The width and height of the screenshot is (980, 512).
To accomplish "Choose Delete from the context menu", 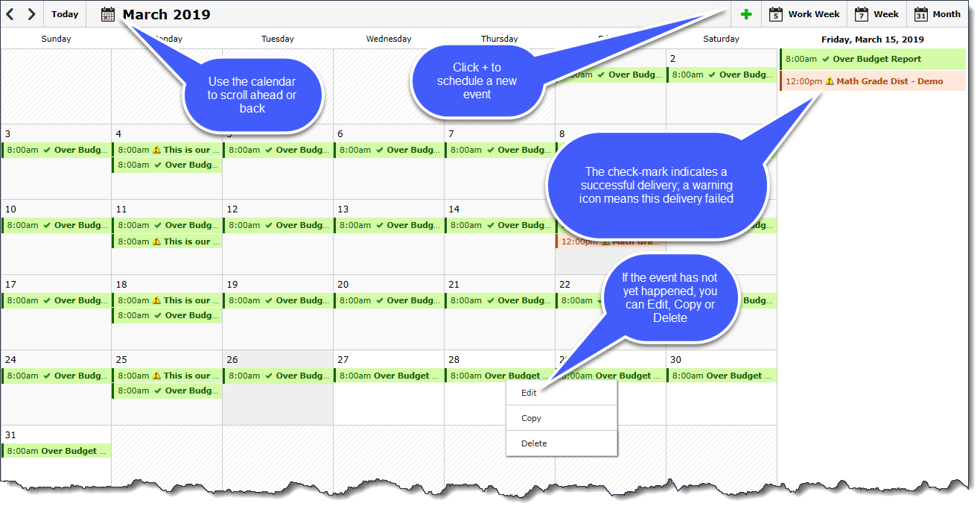I will click(x=534, y=443).
